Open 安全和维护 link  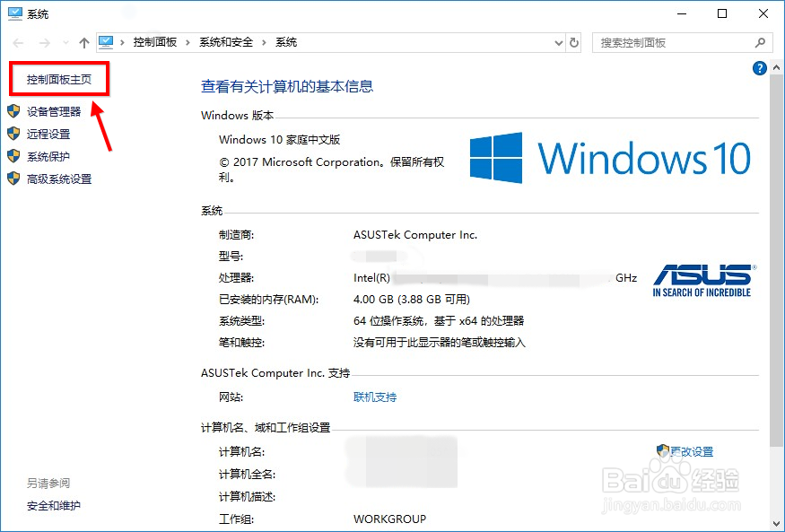tap(54, 506)
